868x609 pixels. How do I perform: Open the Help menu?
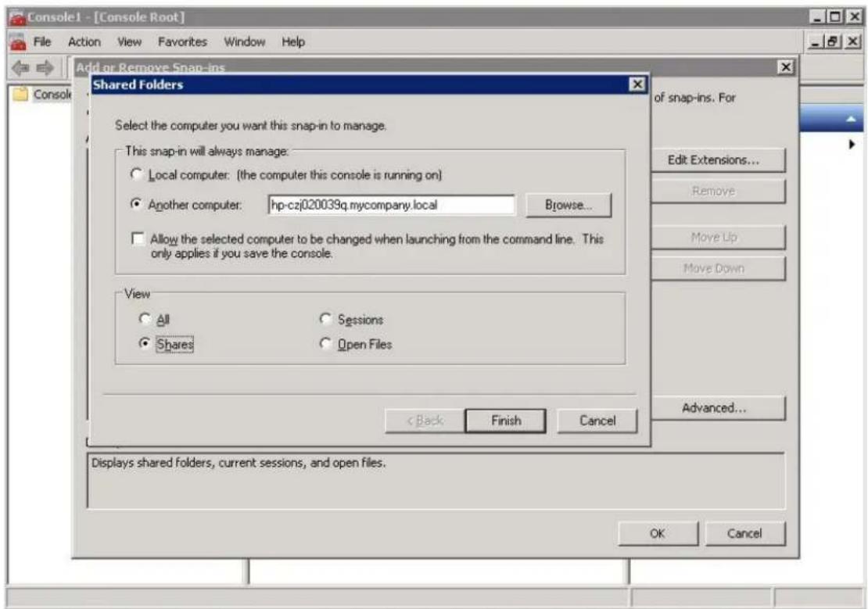(292, 42)
